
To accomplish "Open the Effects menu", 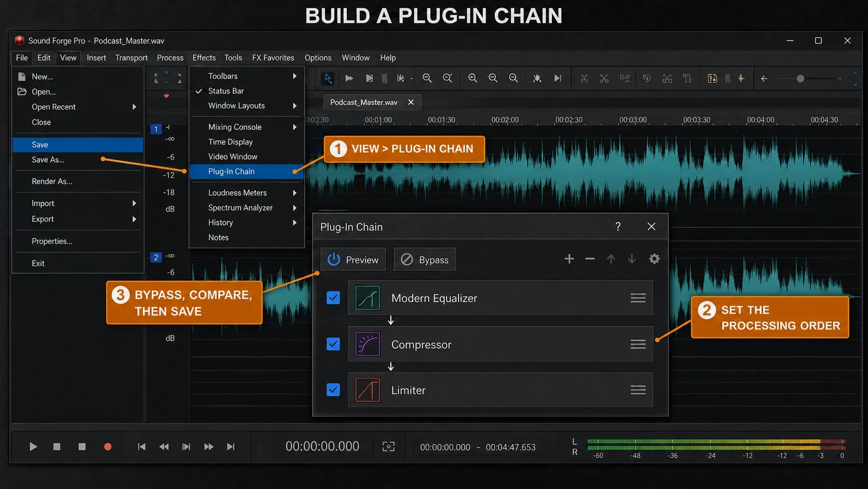I will coord(204,58).
